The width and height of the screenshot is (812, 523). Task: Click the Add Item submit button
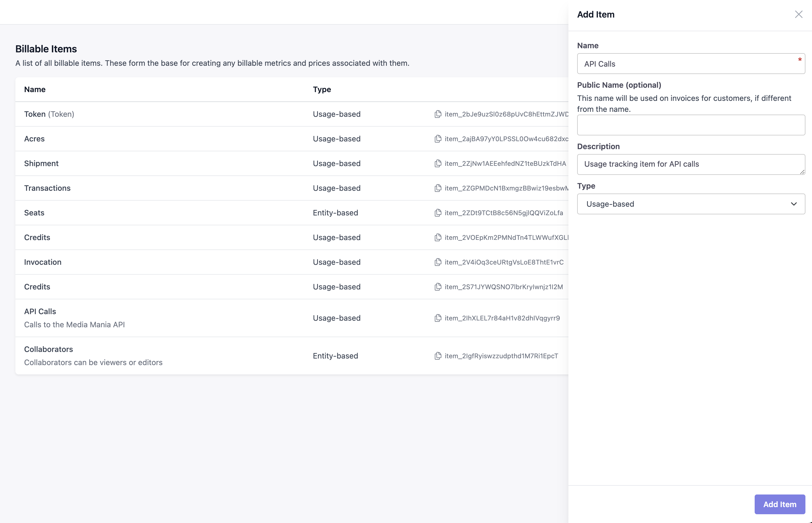tap(779, 504)
